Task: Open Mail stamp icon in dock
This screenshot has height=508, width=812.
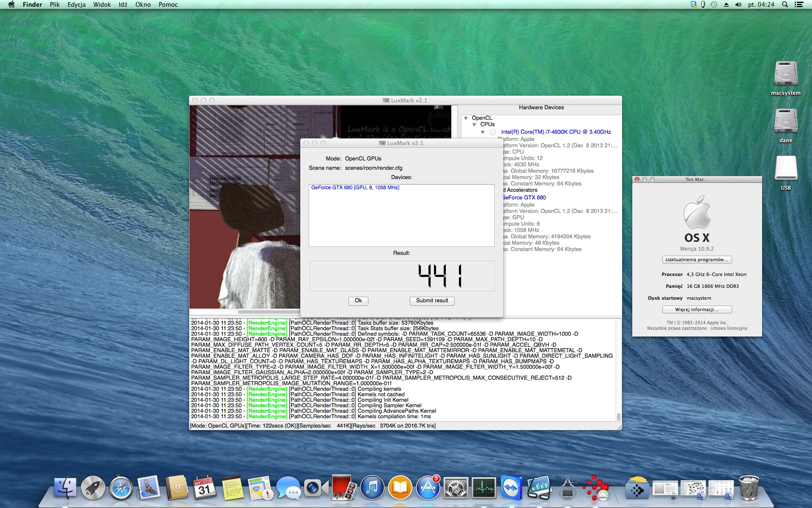Action: 149,488
